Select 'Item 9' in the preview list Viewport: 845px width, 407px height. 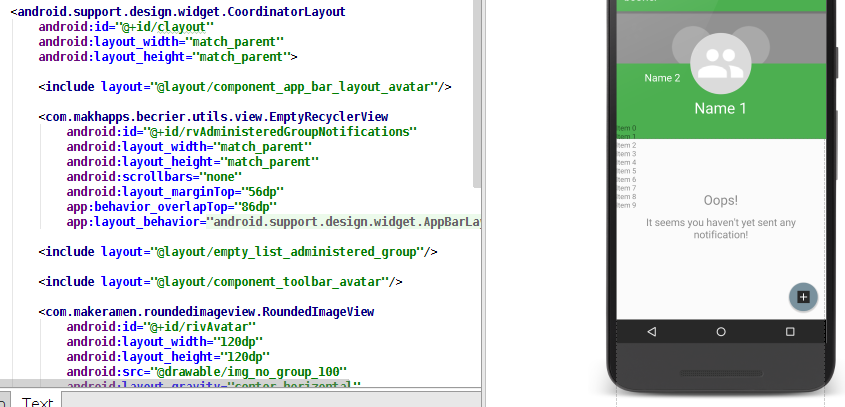pos(626,205)
